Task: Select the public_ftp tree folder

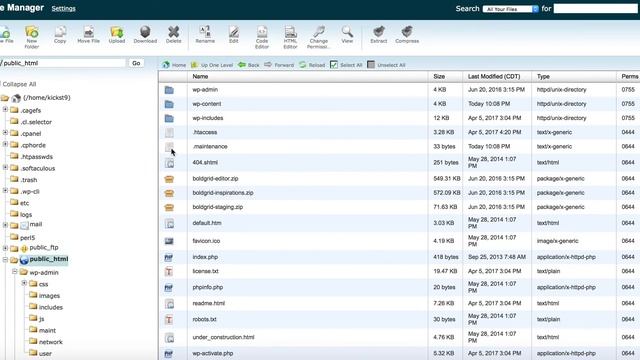Action: pos(44,247)
